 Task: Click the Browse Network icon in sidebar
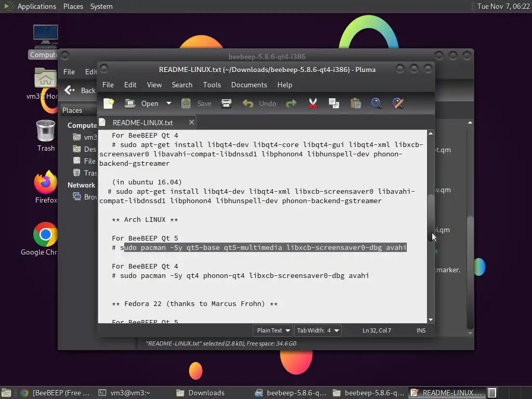(77, 196)
